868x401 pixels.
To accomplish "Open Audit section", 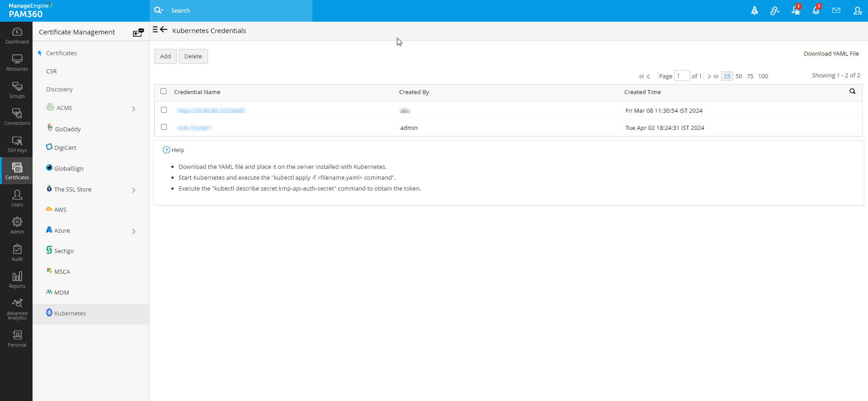I will [x=17, y=253].
